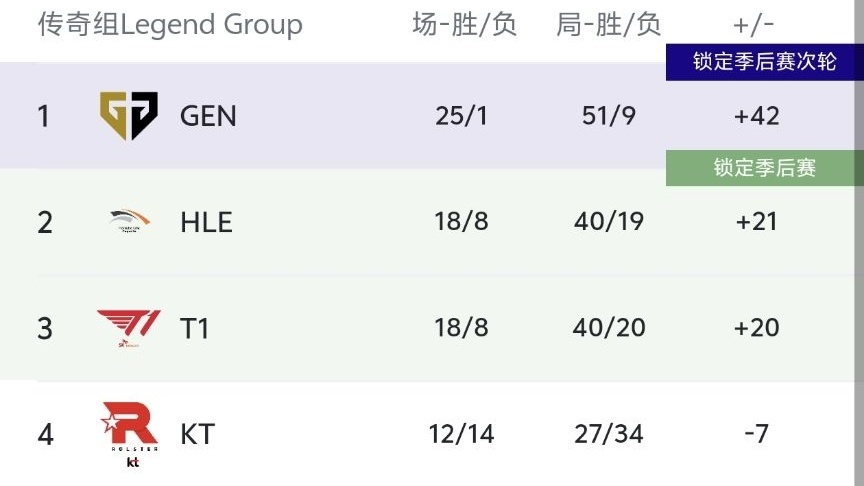This screenshot has width=864, height=486.
Task: Click the +/- column header
Action: [753, 25]
